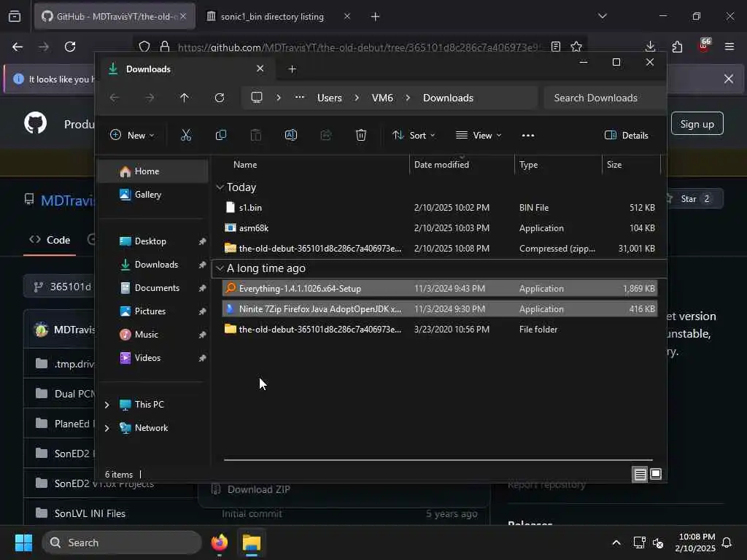Click the Windows taskbar Search box

coord(122,542)
